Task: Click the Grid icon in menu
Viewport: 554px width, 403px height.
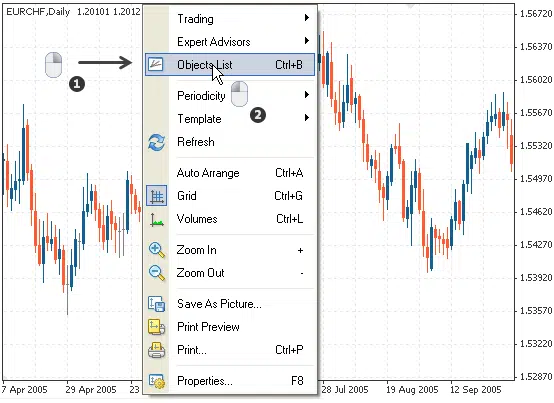Action: coord(157,196)
